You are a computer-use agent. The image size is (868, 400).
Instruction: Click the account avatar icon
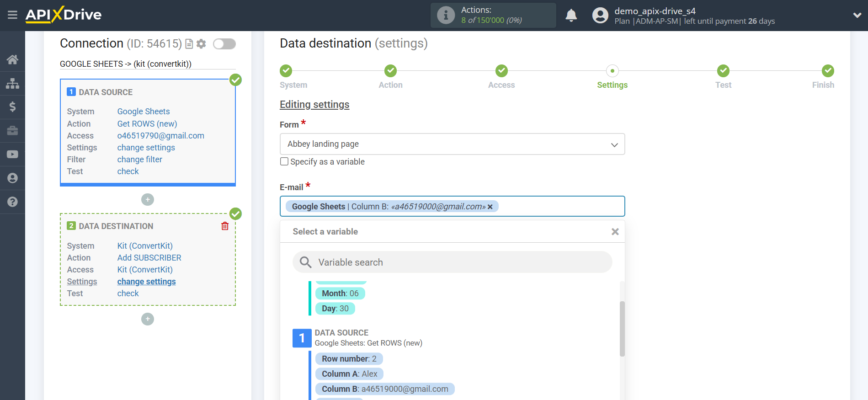pos(600,15)
